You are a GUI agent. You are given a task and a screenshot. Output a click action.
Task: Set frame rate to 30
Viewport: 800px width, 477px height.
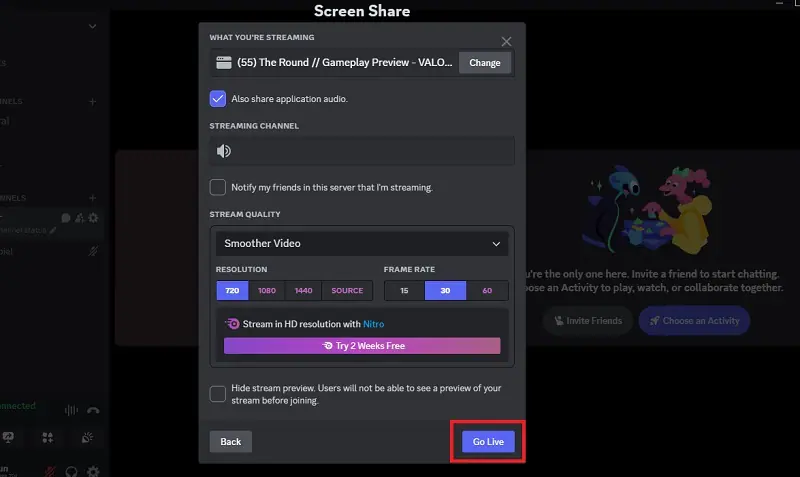445,290
